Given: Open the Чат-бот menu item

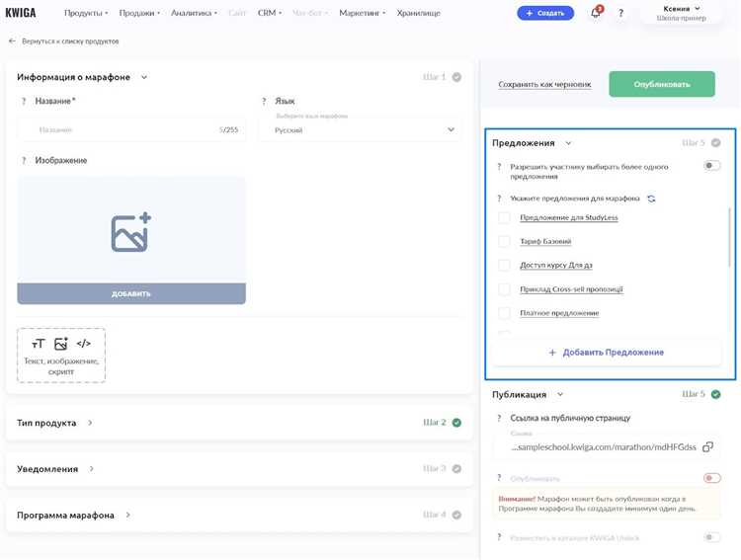Looking at the screenshot, I should [310, 13].
